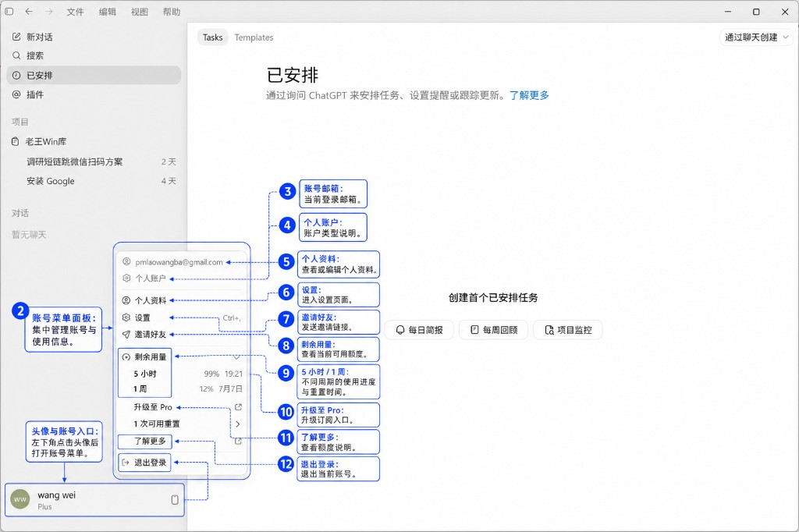Toggle the sidebar panel icon
799x532 pixels.
point(9,11)
